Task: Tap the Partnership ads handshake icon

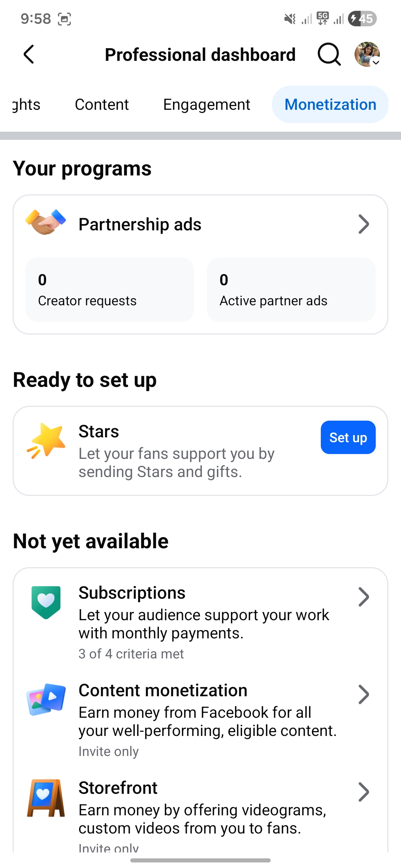Action: point(46,222)
